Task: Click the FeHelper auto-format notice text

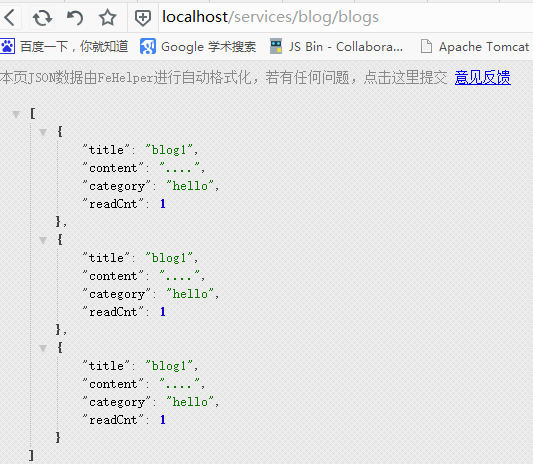Action: (224, 78)
